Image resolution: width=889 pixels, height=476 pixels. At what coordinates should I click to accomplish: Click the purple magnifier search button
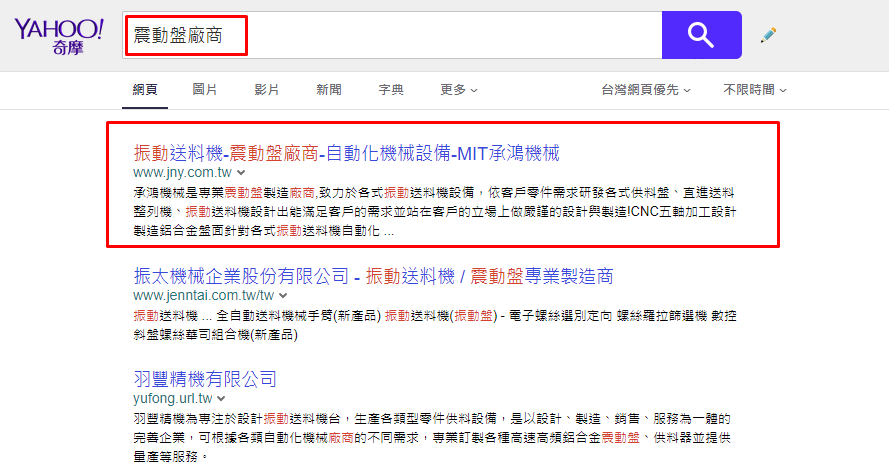tap(701, 35)
